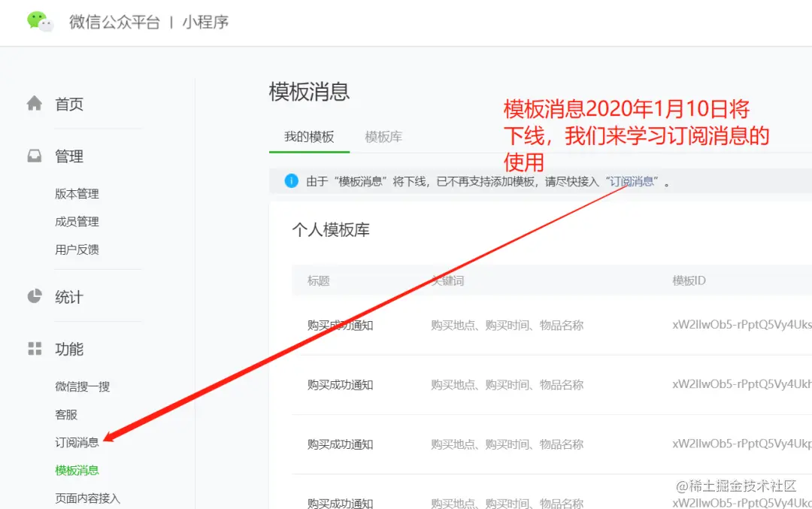Click the grid icon next to 功能
This screenshot has height=509, width=812.
pos(35,348)
